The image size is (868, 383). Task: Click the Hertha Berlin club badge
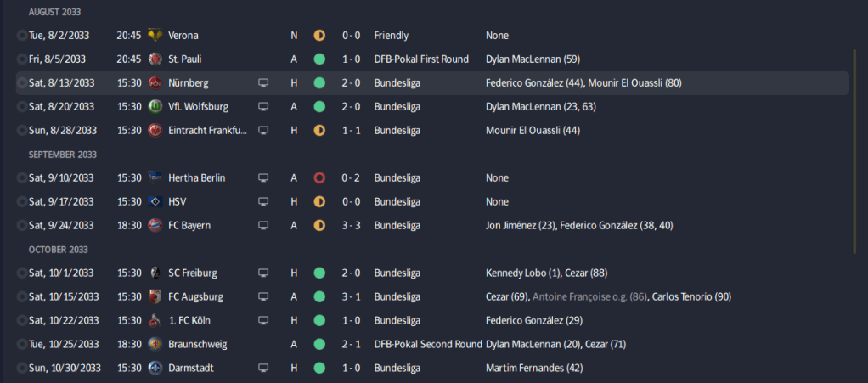tap(155, 178)
